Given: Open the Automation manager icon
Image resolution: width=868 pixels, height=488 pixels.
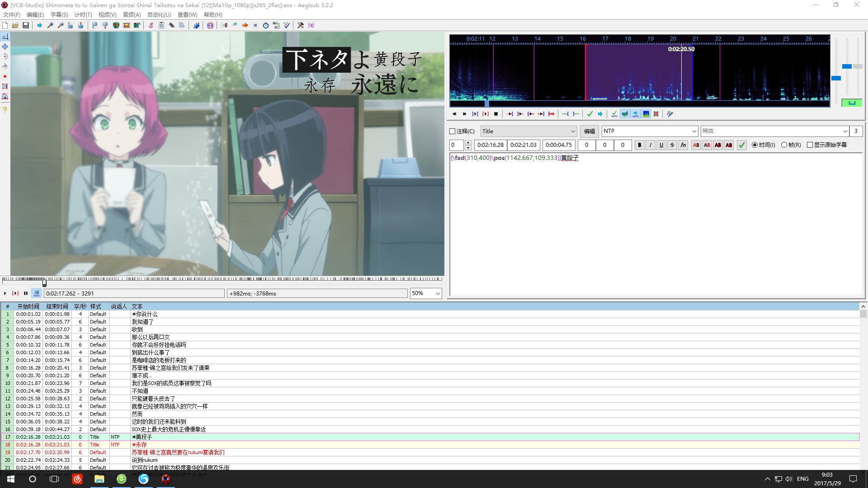Looking at the screenshot, I should point(196,25).
